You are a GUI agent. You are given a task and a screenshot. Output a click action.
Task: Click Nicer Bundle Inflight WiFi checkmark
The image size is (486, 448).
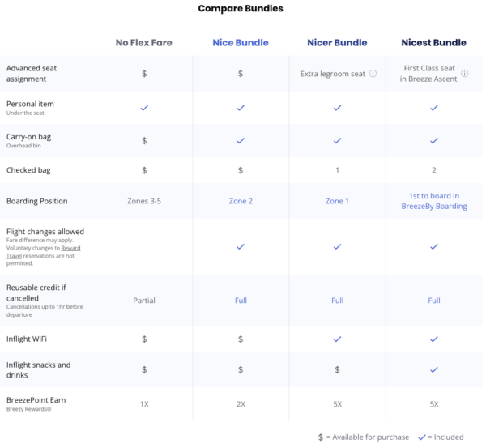(337, 339)
